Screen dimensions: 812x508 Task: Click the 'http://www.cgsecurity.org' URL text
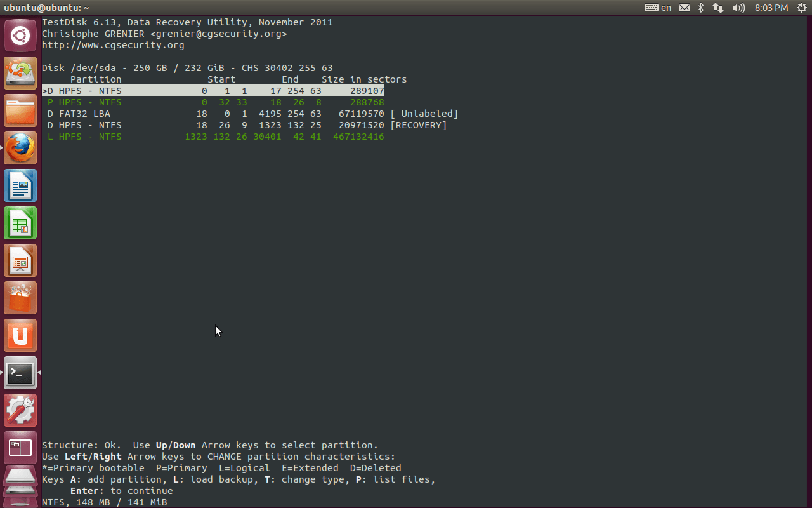pyautogui.click(x=113, y=45)
